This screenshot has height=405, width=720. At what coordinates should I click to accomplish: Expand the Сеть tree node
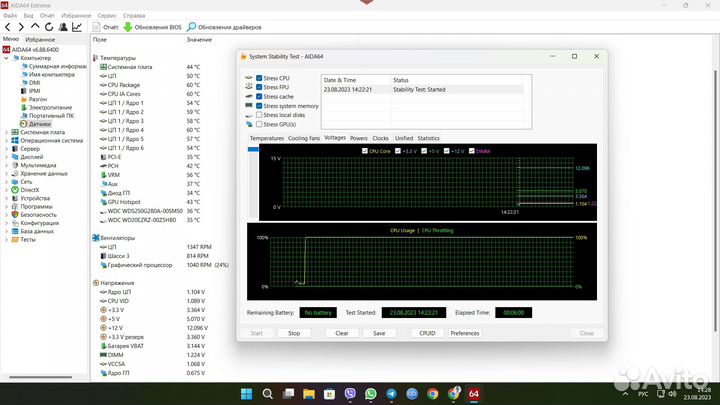click(x=6, y=182)
